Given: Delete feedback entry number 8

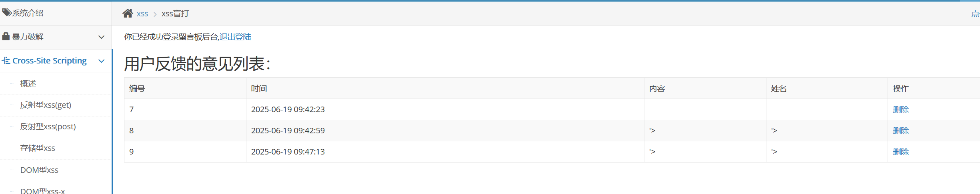Looking at the screenshot, I should (900, 131).
